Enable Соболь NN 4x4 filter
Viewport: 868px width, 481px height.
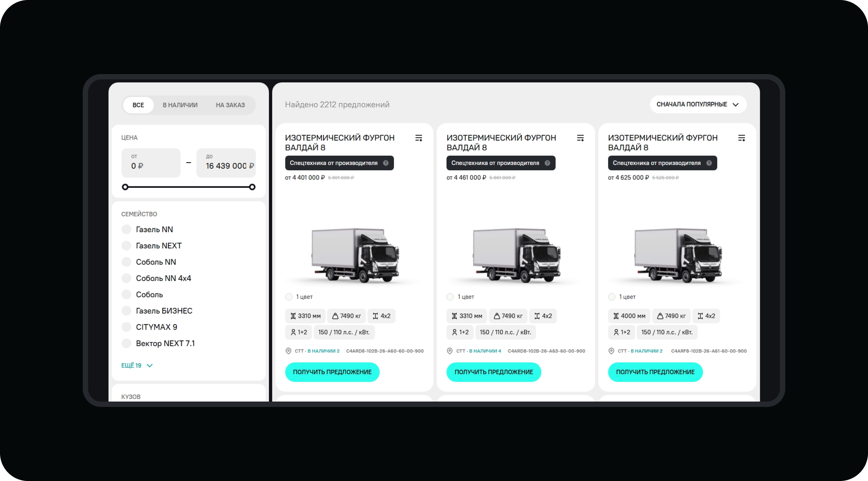coord(126,278)
